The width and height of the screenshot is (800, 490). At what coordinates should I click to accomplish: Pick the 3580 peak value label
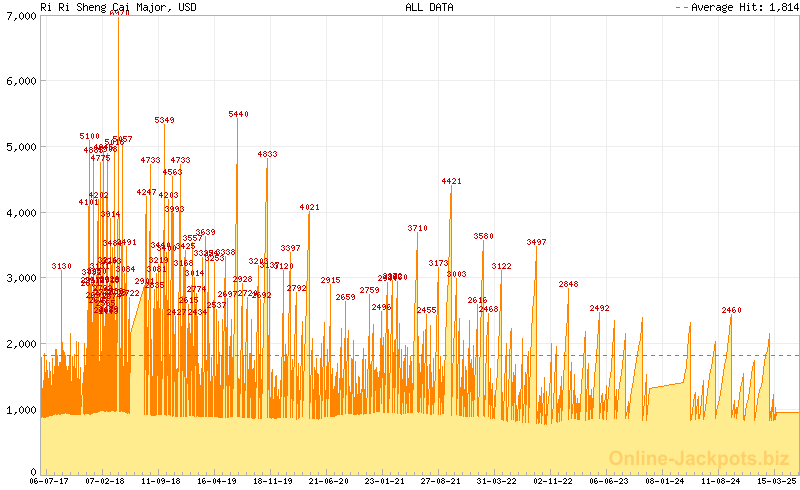483,237
